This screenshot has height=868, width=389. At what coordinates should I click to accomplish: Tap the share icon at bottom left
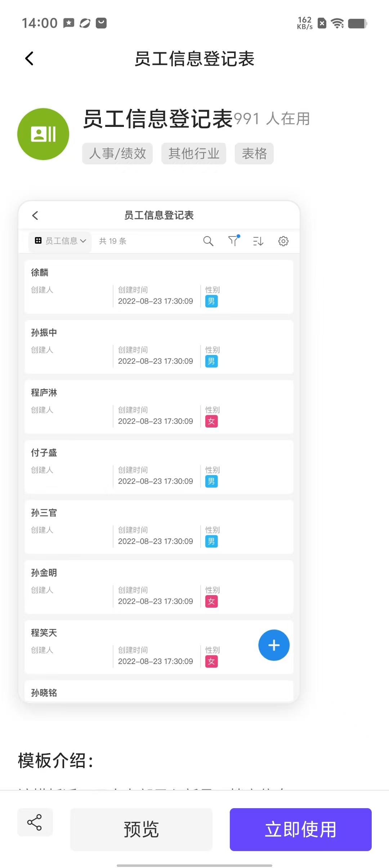[x=35, y=823]
